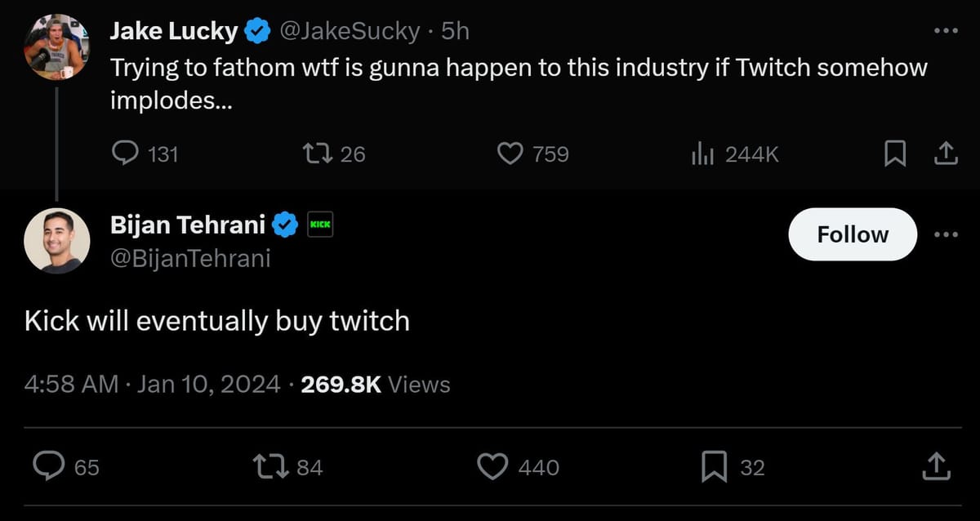Click the Kick badge next to Bijan's name

(x=319, y=224)
